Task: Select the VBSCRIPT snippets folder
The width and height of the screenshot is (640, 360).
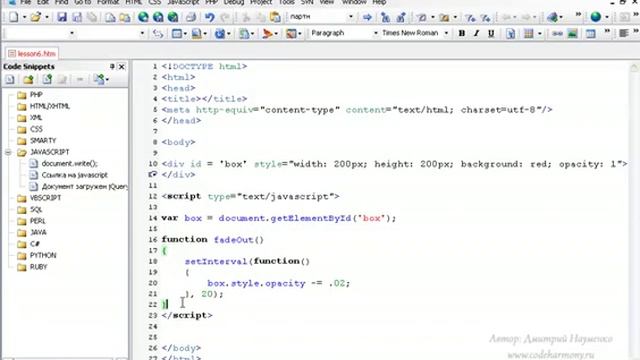Action: [45, 198]
